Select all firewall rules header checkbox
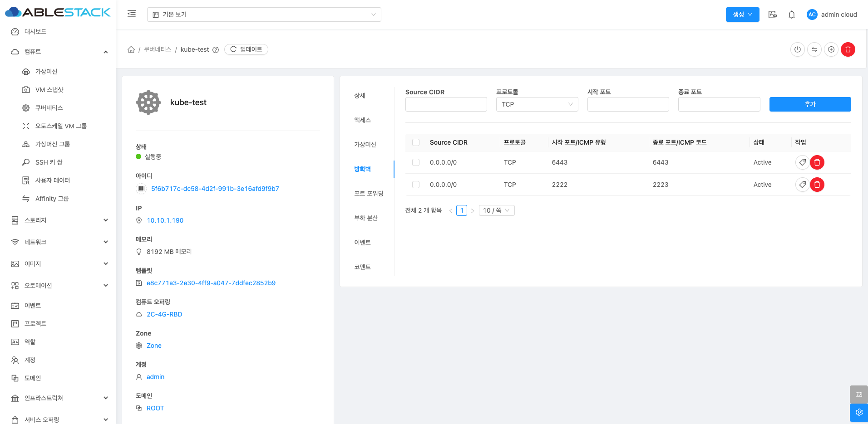Image resolution: width=868 pixels, height=424 pixels. 415,142
